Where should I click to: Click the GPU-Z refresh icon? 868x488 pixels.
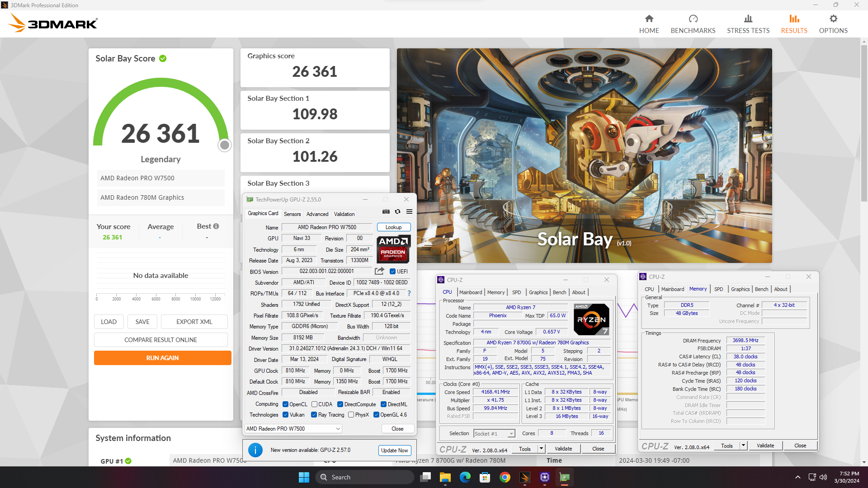pos(397,211)
